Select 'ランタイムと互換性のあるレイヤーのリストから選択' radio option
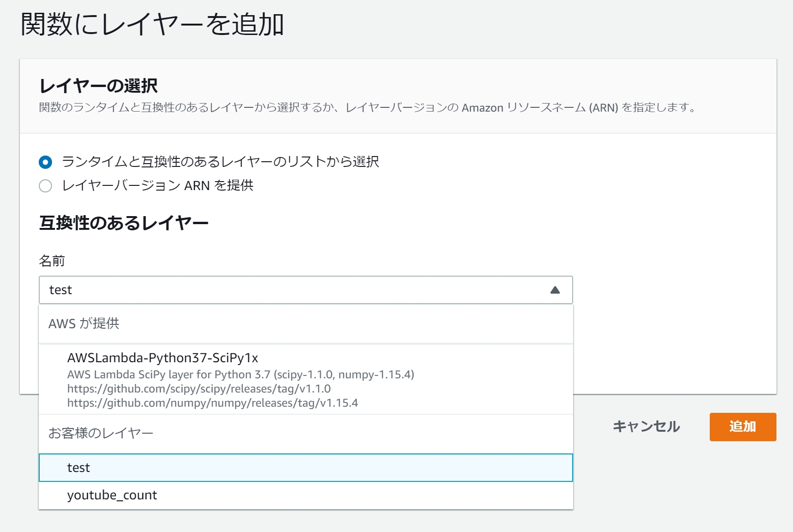The height and width of the screenshot is (532, 793). click(x=45, y=162)
